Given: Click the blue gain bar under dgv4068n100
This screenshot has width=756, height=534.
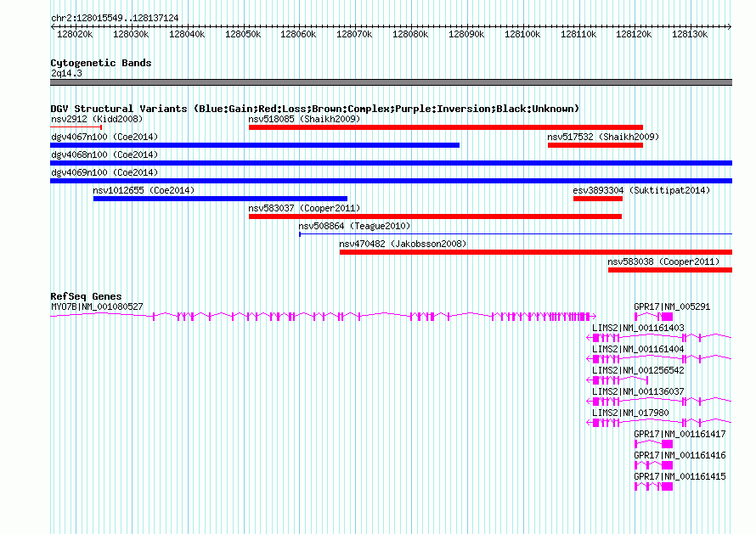Looking at the screenshot, I should tap(391, 163).
